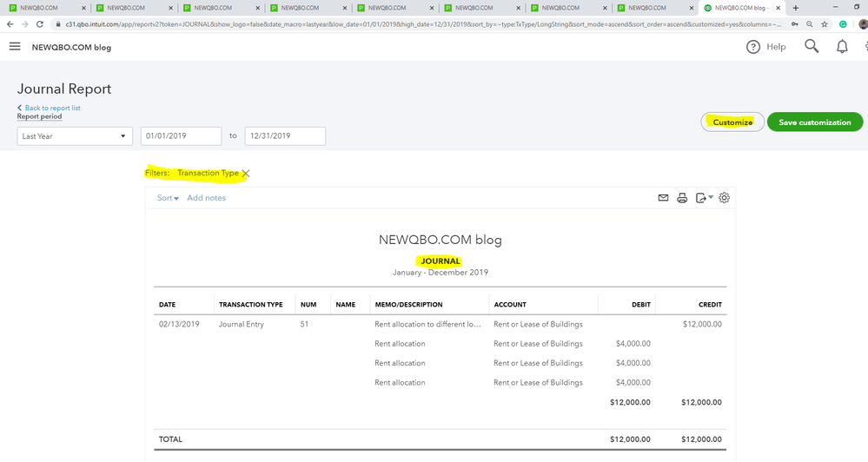Viewport: 868px width, 462px height.
Task: Click the NAME column header
Action: click(x=346, y=304)
